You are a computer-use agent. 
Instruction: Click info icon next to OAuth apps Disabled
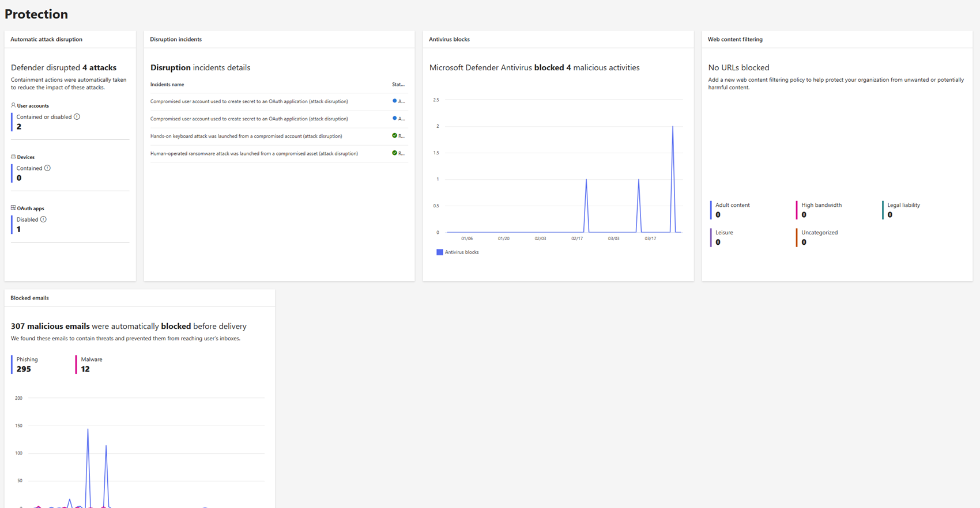[x=43, y=219]
